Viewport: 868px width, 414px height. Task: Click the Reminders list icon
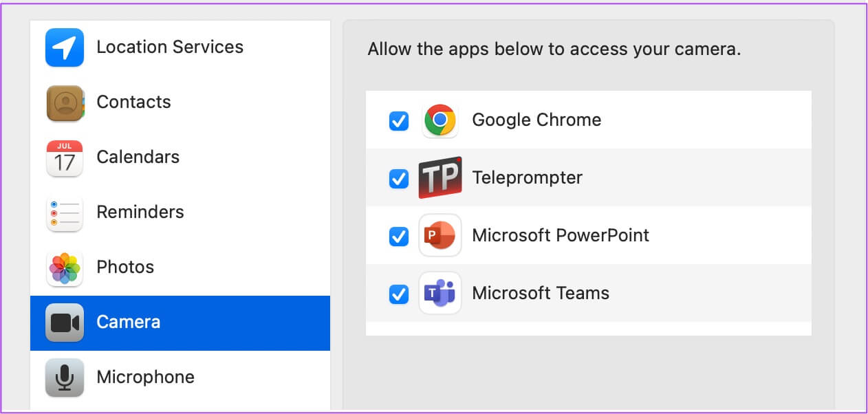(x=65, y=213)
